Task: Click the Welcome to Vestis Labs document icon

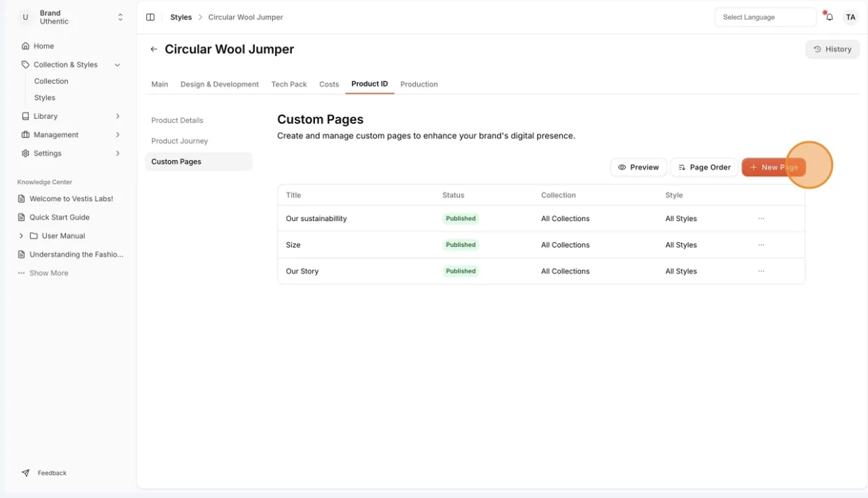Action: 22,199
